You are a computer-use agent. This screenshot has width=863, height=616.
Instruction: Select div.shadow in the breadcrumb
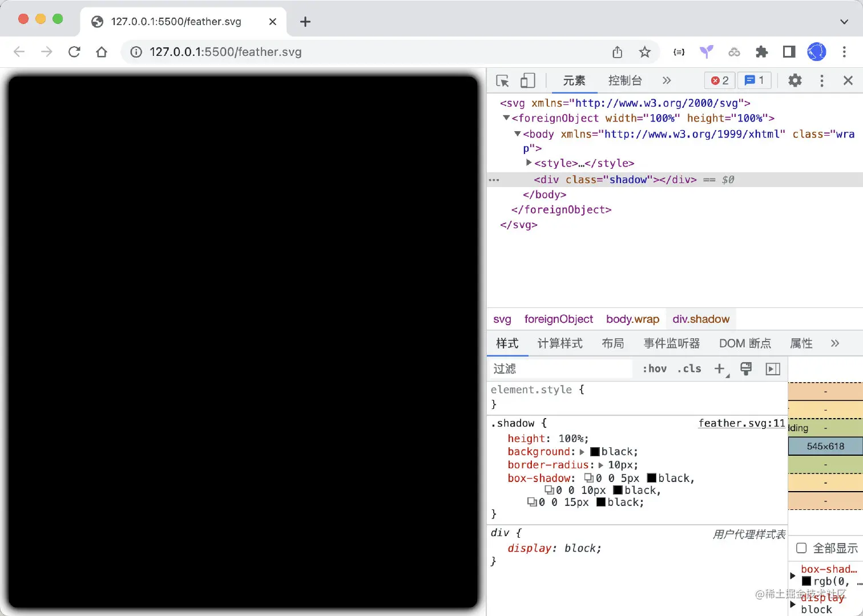pyautogui.click(x=701, y=319)
